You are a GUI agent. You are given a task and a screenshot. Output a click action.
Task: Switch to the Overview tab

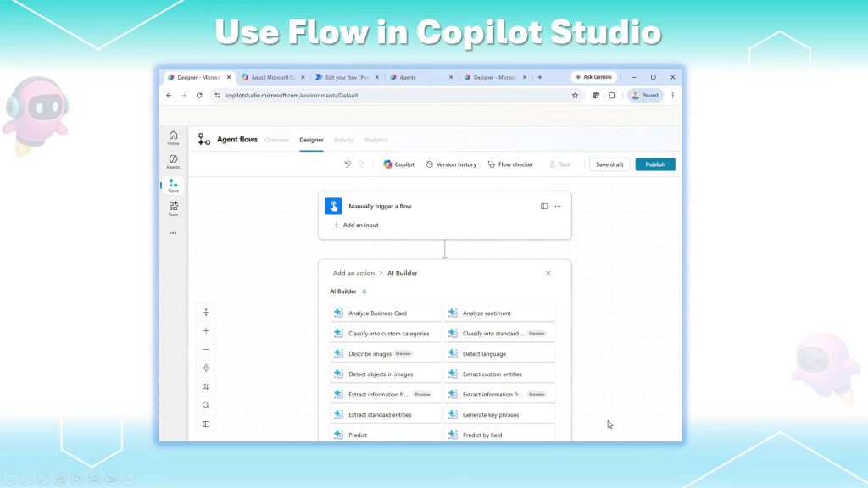point(276,140)
